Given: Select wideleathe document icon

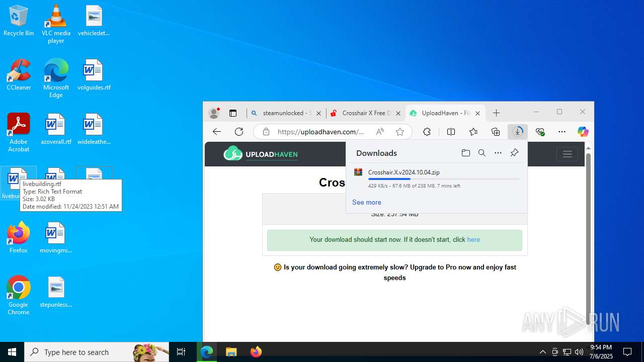Looking at the screenshot, I should (x=94, y=129).
